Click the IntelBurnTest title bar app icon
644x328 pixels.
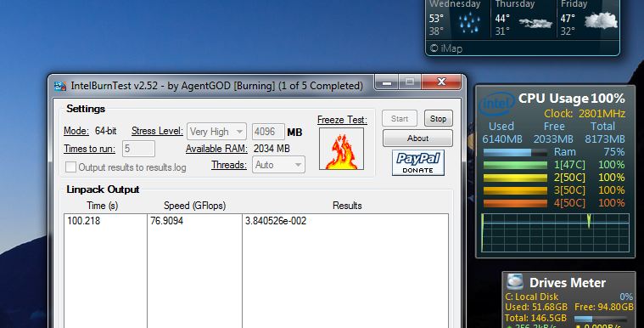click(60, 86)
